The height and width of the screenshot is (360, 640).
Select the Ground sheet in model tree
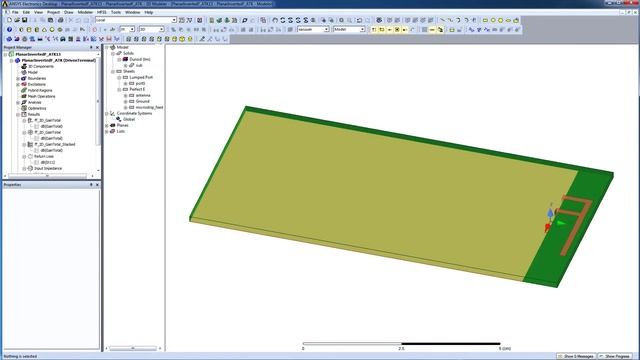coord(142,101)
